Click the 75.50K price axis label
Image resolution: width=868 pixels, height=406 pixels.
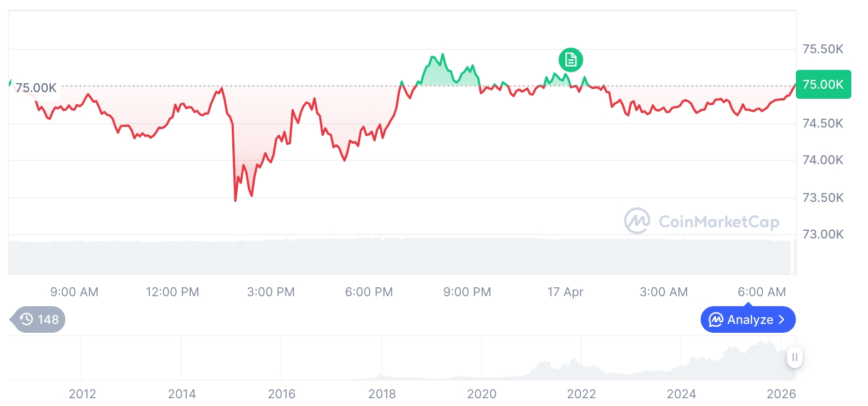tap(823, 49)
